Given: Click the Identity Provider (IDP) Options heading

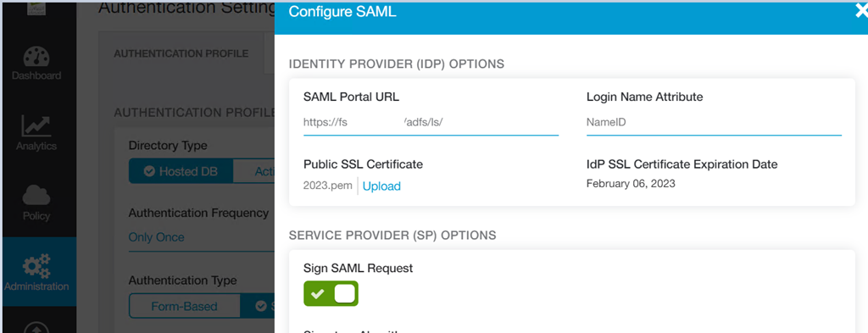Looking at the screenshot, I should 397,64.
